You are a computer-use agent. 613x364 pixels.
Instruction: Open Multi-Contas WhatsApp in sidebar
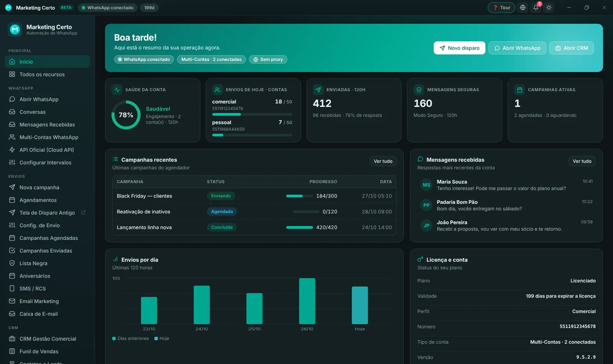[47, 137]
